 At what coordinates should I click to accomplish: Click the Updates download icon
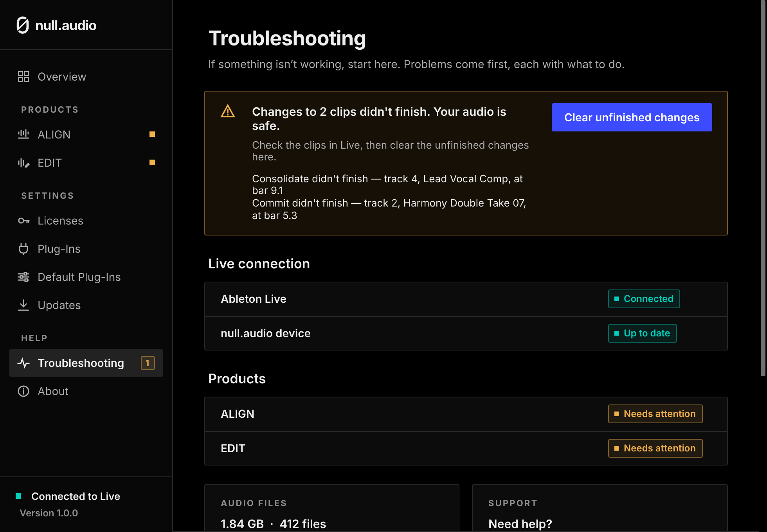[x=23, y=305]
